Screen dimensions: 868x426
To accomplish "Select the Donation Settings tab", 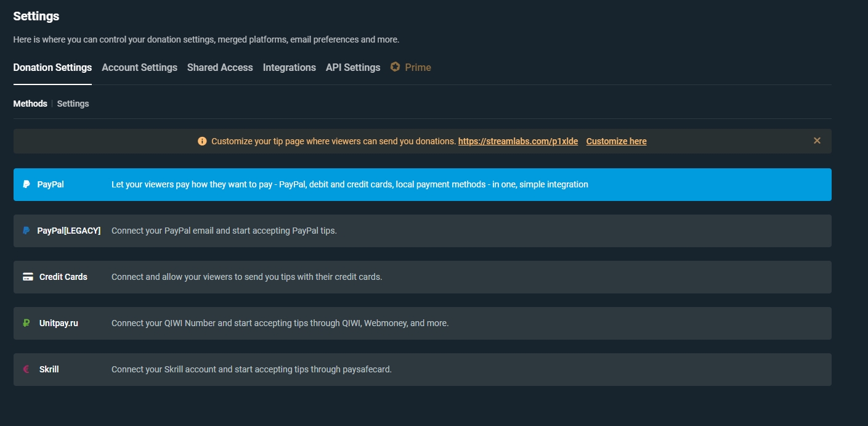I will click(x=52, y=67).
